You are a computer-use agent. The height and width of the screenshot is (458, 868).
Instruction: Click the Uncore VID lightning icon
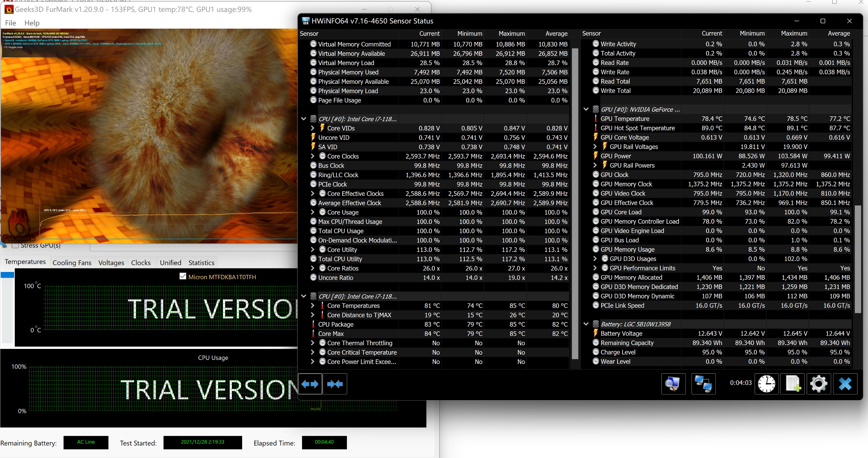coord(313,137)
